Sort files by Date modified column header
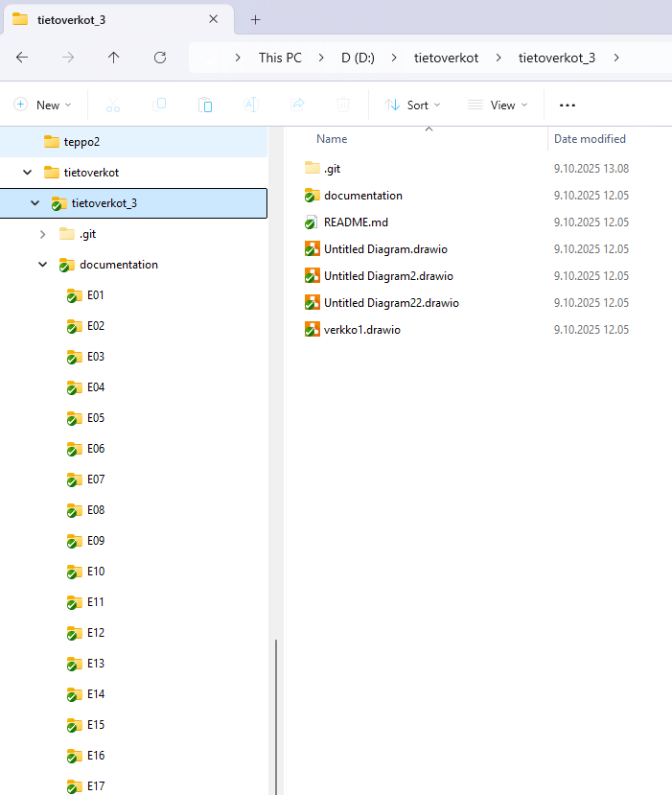 [590, 139]
